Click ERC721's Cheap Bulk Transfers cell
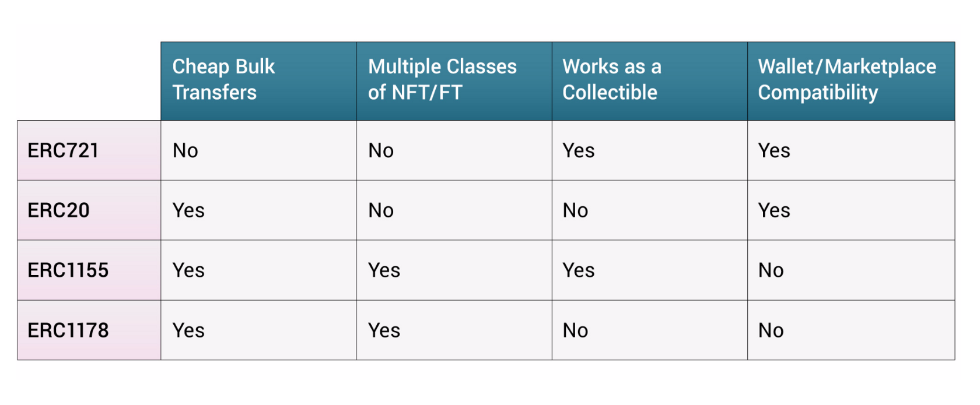 [258, 150]
